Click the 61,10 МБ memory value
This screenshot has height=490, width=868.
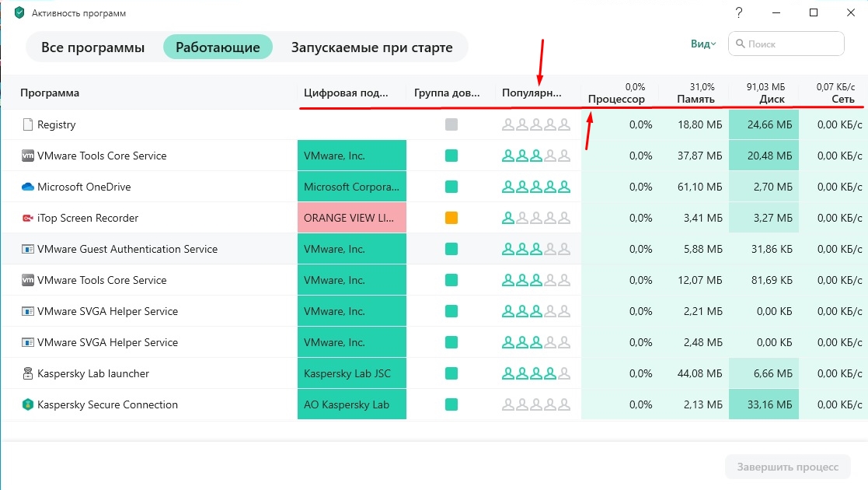coord(699,187)
